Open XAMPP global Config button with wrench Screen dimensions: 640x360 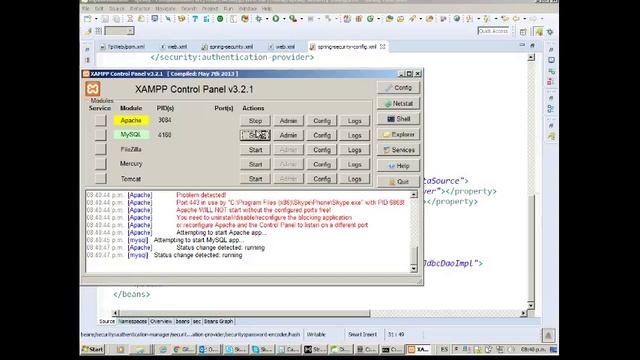point(398,88)
